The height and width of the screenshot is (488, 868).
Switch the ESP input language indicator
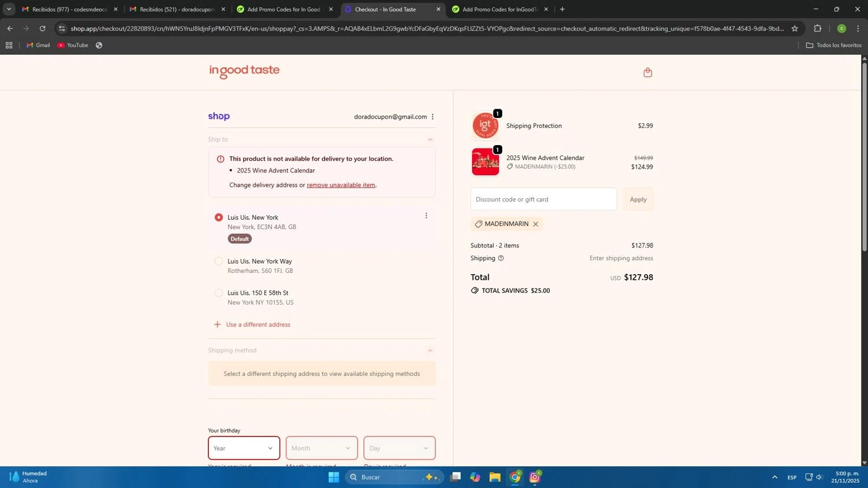pyautogui.click(x=792, y=477)
